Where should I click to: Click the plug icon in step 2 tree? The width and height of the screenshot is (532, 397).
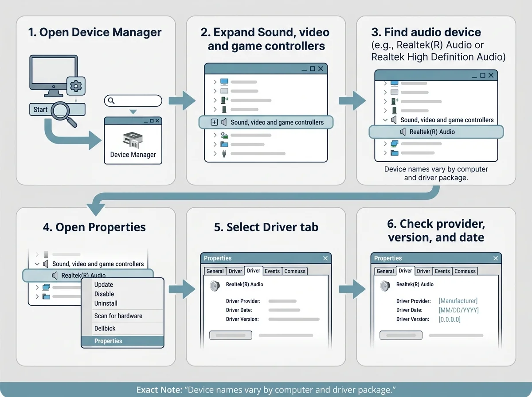point(224,153)
